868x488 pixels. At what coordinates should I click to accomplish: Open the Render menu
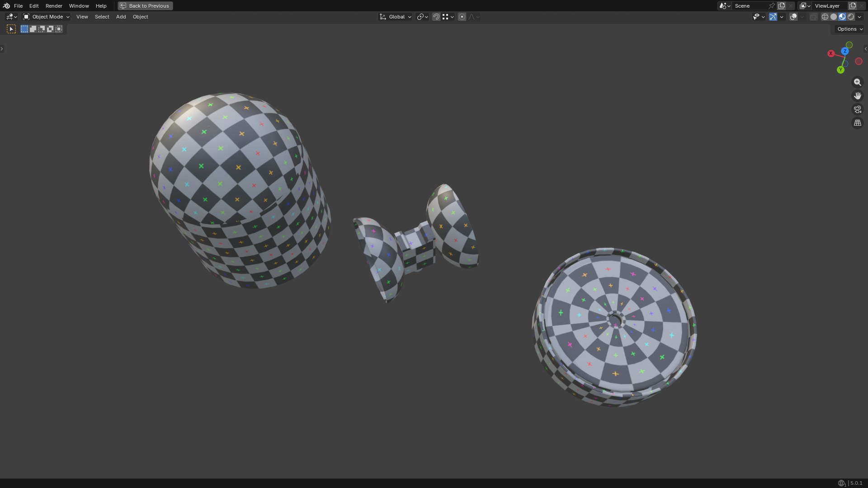pyautogui.click(x=54, y=6)
